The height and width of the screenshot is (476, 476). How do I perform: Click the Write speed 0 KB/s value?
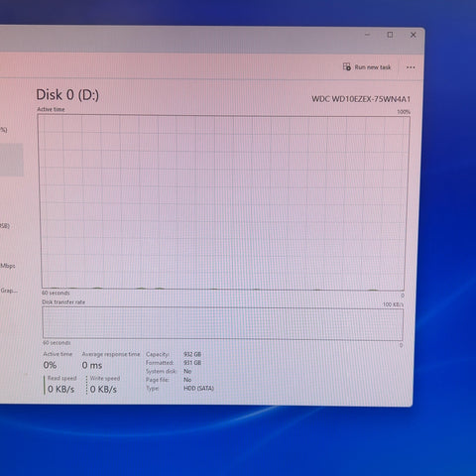[103, 390]
